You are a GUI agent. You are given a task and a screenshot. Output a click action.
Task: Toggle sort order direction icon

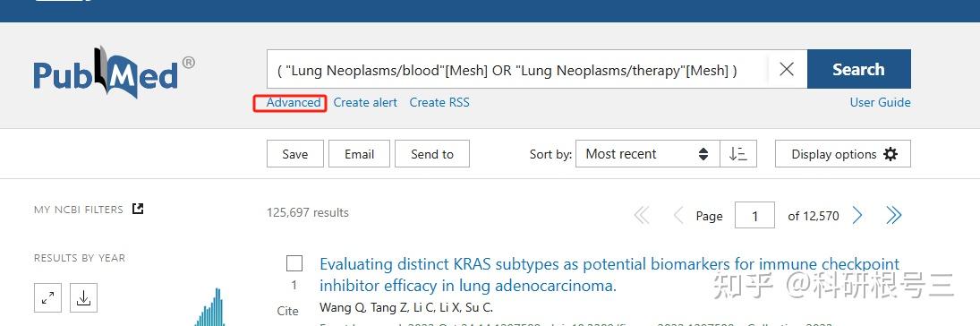click(x=738, y=154)
